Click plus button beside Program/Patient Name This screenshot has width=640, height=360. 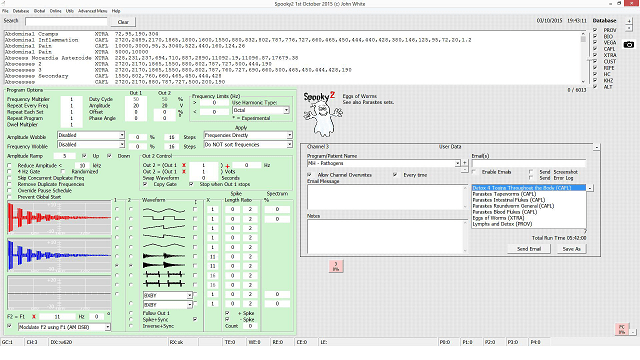click(x=464, y=163)
